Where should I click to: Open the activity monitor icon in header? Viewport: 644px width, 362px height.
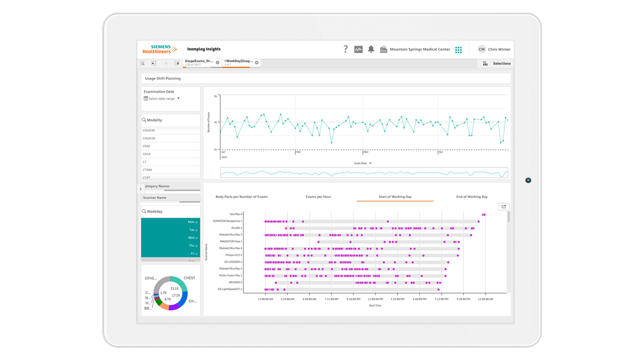358,50
